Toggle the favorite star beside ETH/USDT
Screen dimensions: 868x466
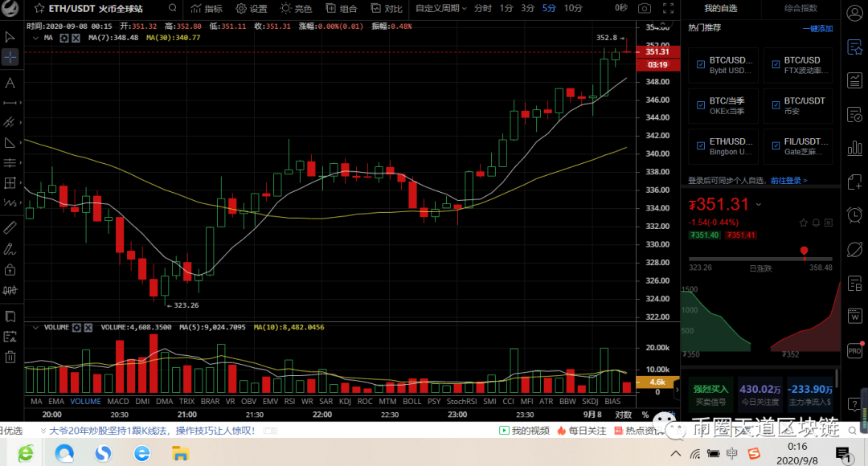click(39, 10)
